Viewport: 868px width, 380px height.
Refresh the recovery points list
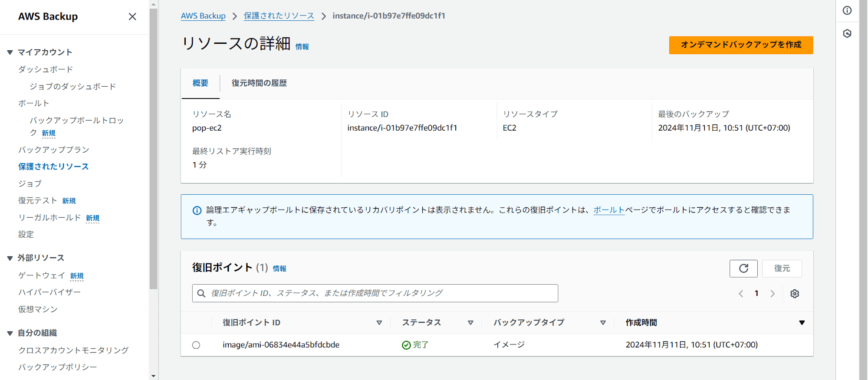pos(743,269)
